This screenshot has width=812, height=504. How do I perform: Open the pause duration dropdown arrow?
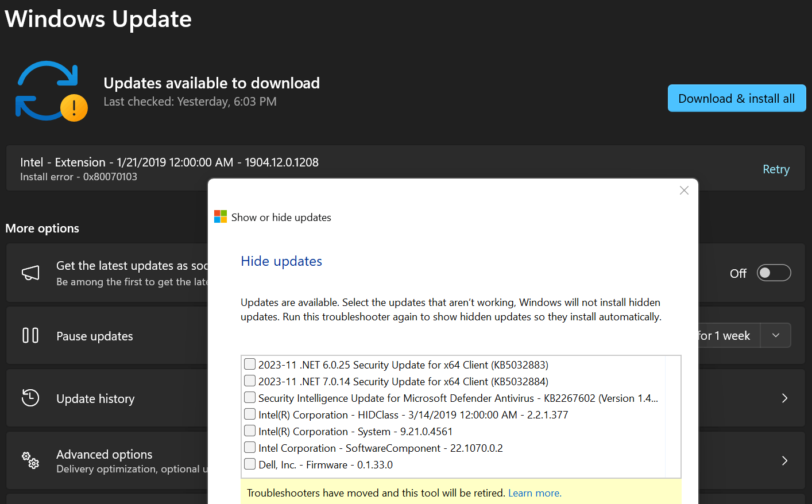776,335
